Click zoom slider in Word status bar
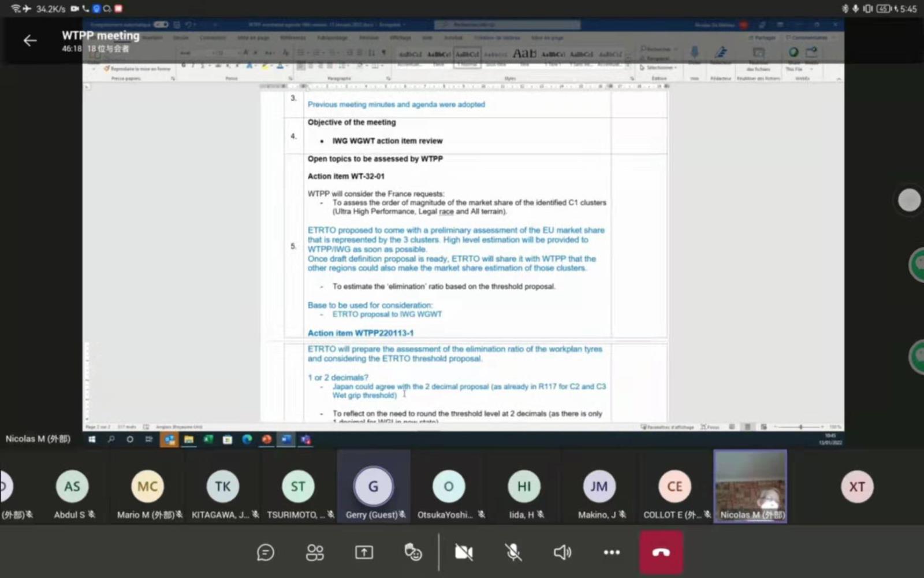924x578 pixels. pyautogui.click(x=800, y=427)
